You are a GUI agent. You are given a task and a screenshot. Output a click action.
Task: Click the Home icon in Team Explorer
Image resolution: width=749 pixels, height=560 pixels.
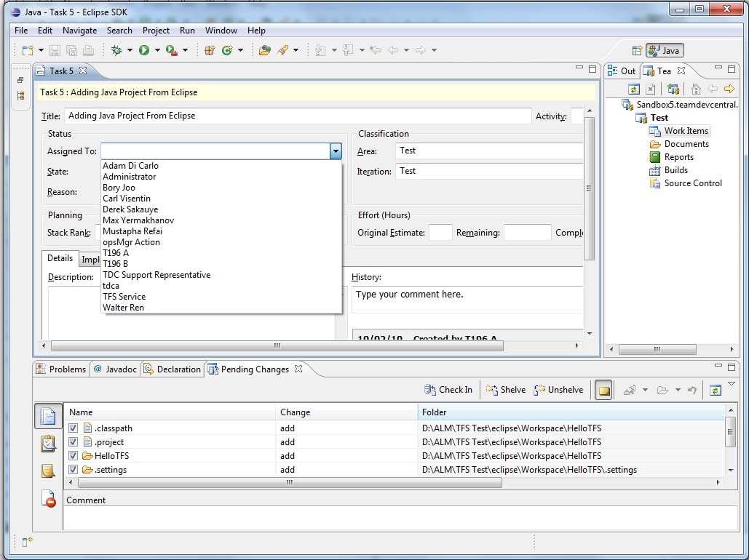click(x=696, y=89)
